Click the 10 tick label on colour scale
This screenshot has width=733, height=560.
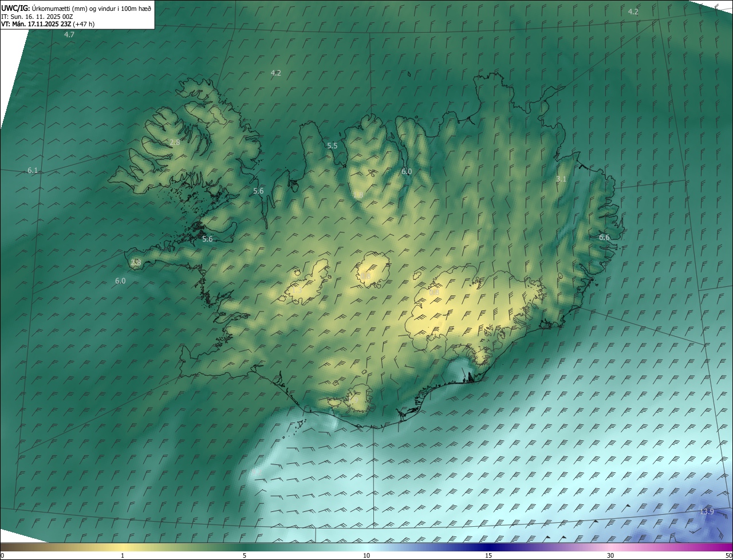coord(366,555)
